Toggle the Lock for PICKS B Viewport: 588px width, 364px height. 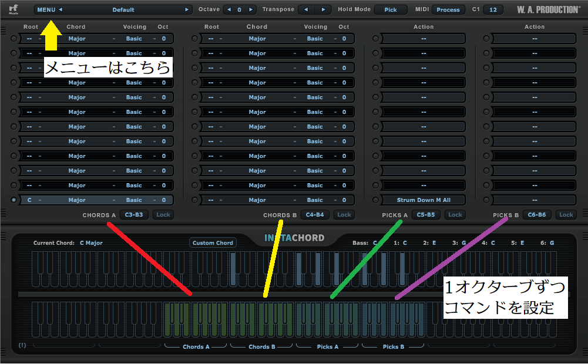(x=566, y=215)
